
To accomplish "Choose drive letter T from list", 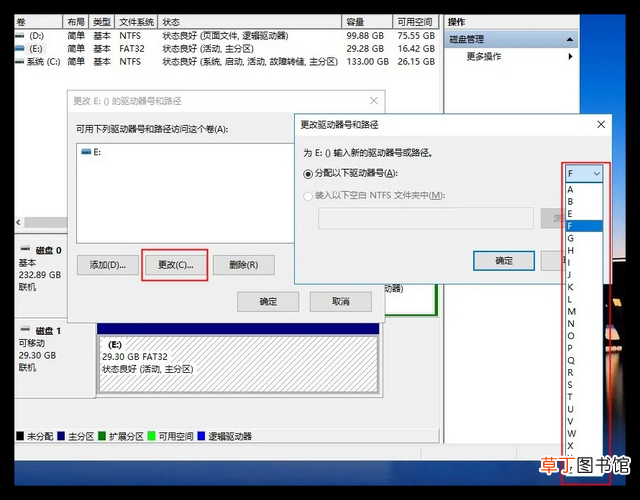I will [x=584, y=397].
